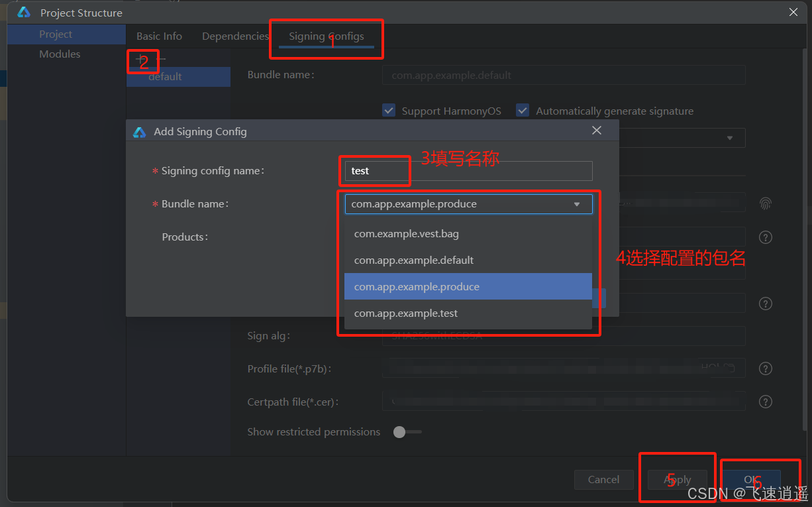This screenshot has width=812, height=507.
Task: Uncheck Automatically generate signature checkbox
Action: (x=523, y=111)
